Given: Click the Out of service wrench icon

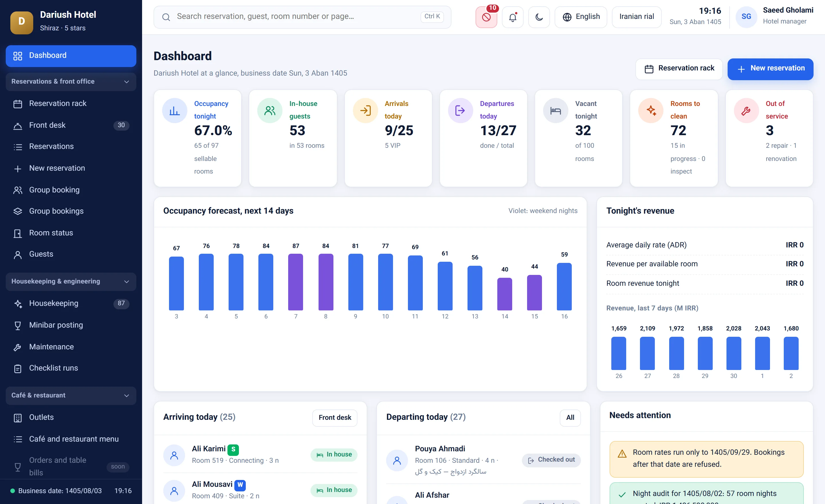Looking at the screenshot, I should click(746, 111).
